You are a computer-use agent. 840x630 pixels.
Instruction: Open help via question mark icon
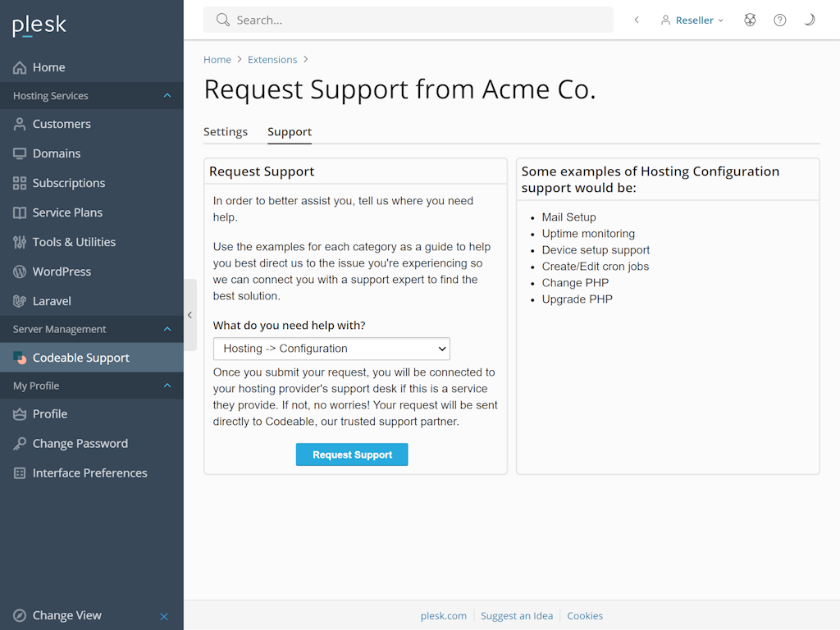[780, 20]
